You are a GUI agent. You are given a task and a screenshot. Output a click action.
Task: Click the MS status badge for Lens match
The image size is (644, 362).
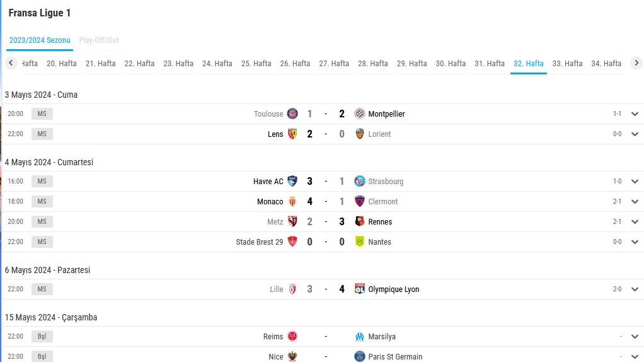pos(42,134)
